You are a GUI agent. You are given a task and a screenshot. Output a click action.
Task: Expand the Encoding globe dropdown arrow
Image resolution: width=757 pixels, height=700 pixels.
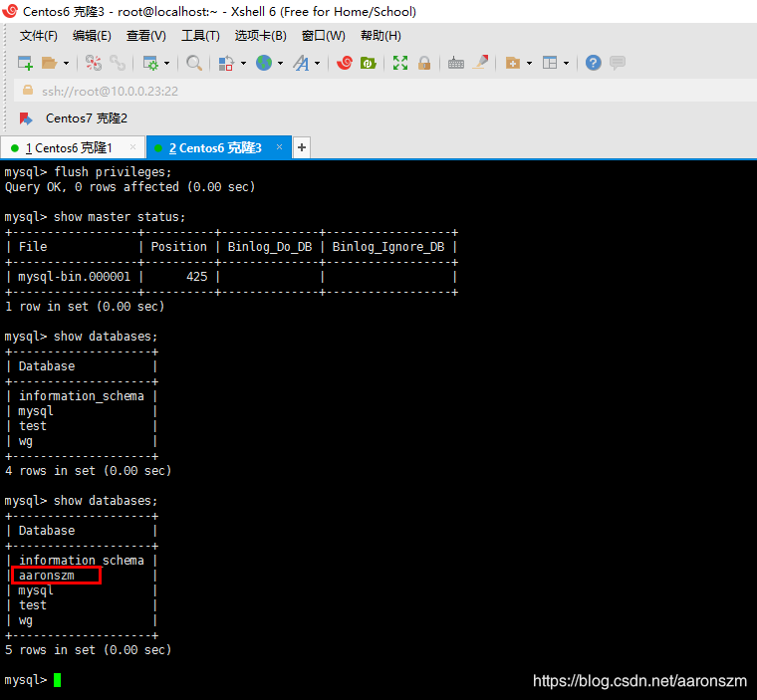(x=281, y=64)
